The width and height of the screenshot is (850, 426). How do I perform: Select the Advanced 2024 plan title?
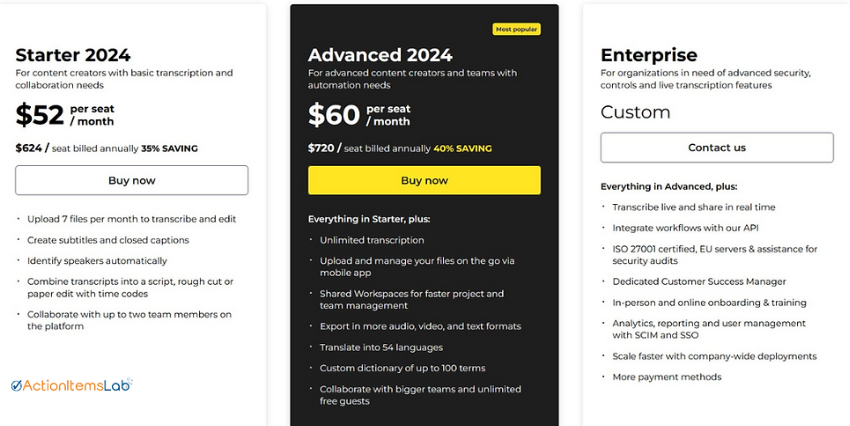pos(380,55)
